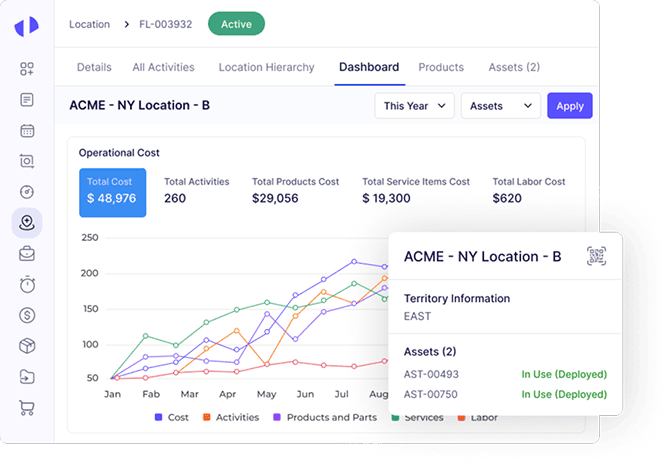Select the Total Products Cost metric
Image resolution: width=672 pixels, height=468 pixels.
[295, 190]
